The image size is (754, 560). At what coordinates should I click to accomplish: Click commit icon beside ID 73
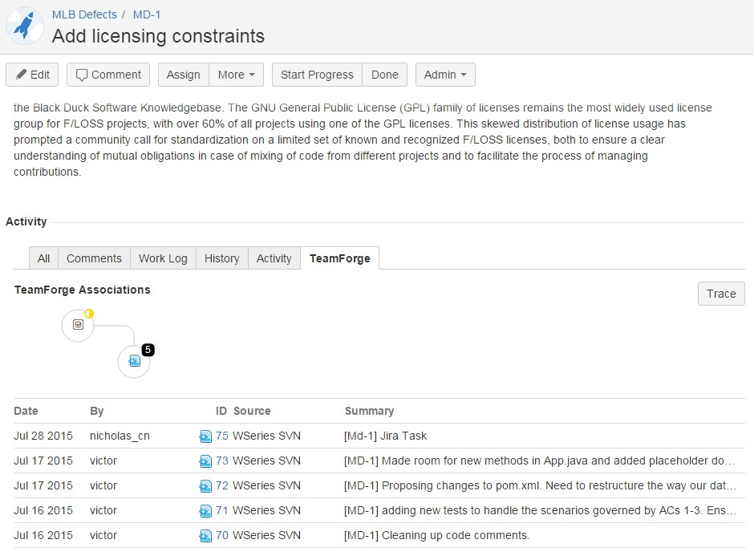tap(205, 461)
